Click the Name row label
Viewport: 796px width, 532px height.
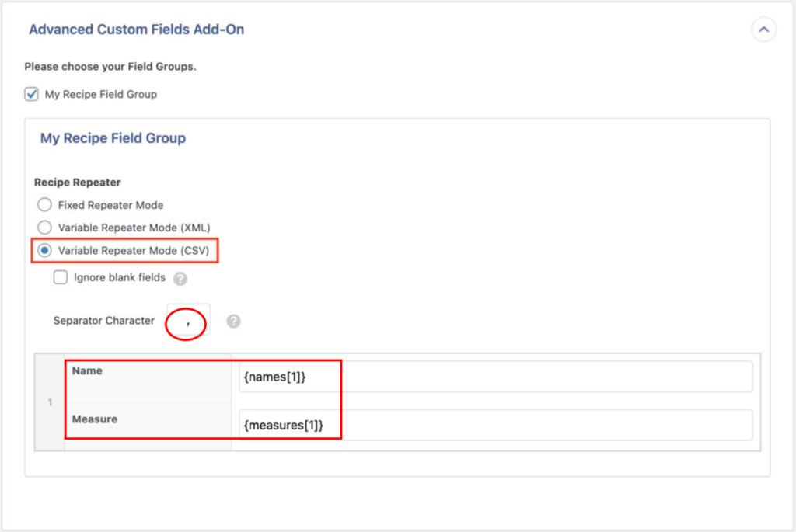[x=87, y=370]
